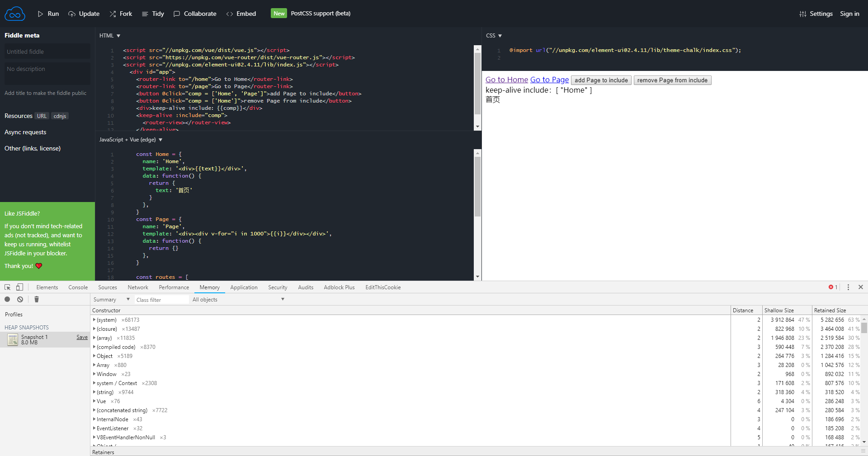Image resolution: width=868 pixels, height=456 pixels.
Task: Click the Untitled fiddle title field
Action: 47,52
